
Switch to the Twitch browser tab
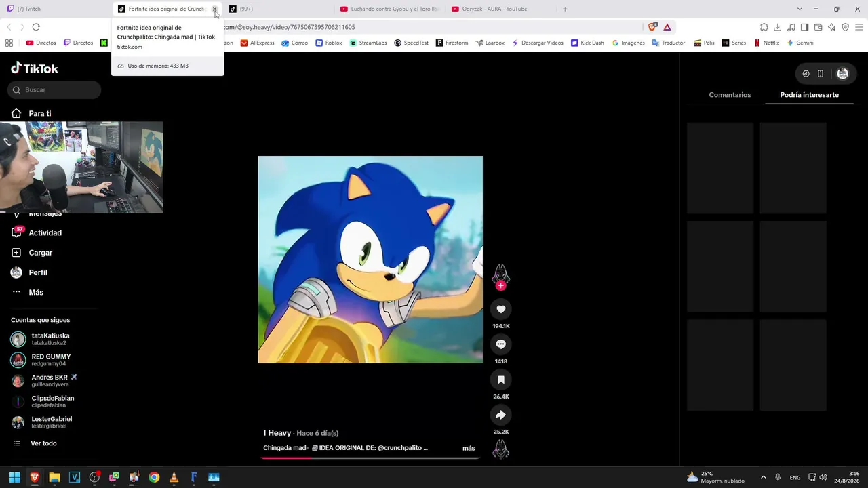pyautogui.click(x=54, y=9)
